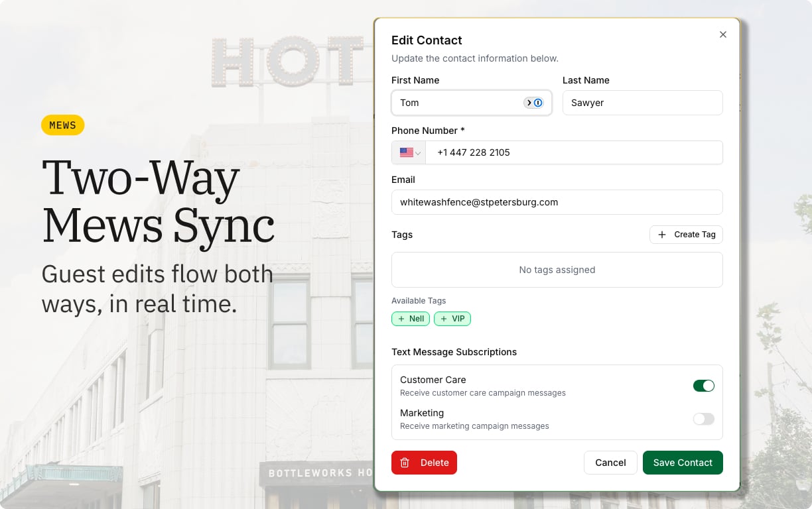Click the First Name field containing Tom
Screen dimensions: 812x509
[472, 103]
